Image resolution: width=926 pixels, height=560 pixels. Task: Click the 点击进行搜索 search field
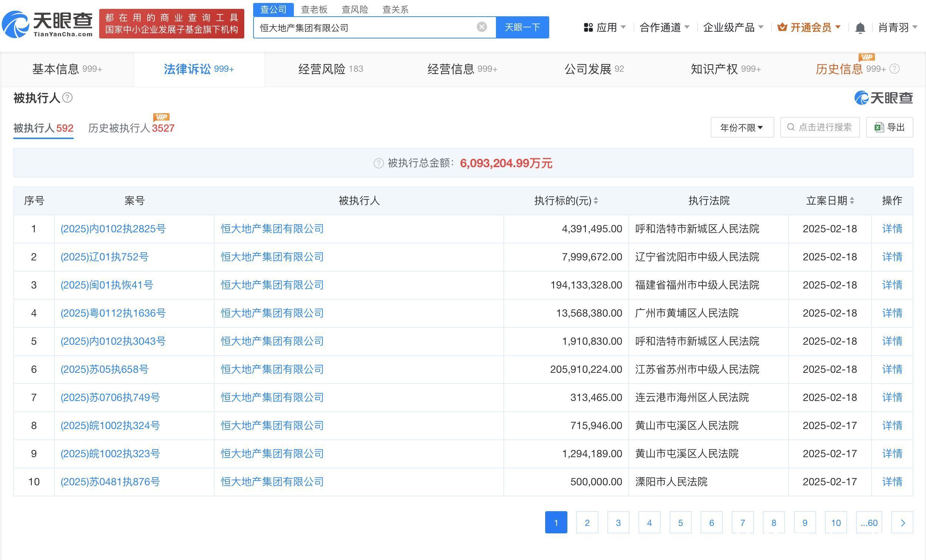coord(820,128)
